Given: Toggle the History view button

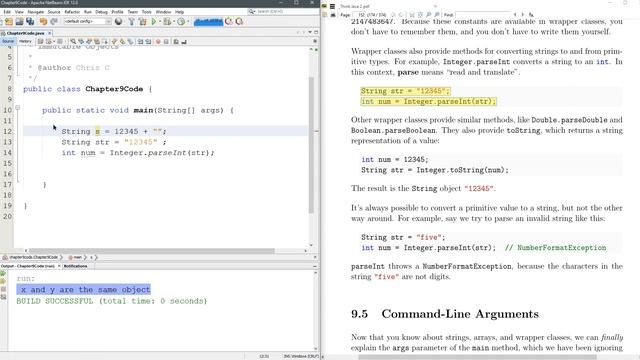Looking at the screenshot, I should click(25, 42).
